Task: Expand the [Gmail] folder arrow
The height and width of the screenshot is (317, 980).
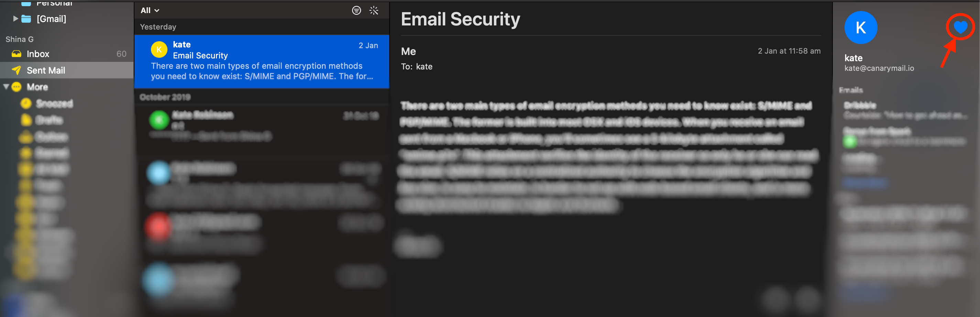Action: point(15,18)
